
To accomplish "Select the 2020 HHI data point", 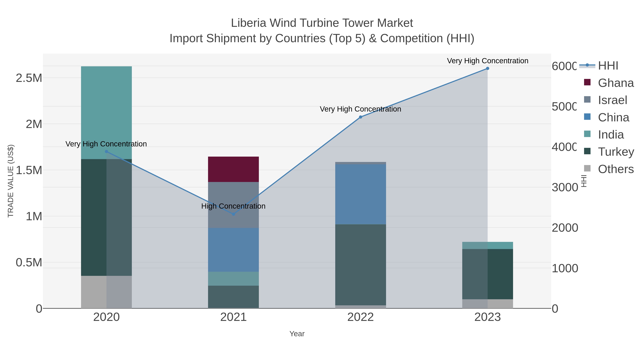I will pos(106,152).
